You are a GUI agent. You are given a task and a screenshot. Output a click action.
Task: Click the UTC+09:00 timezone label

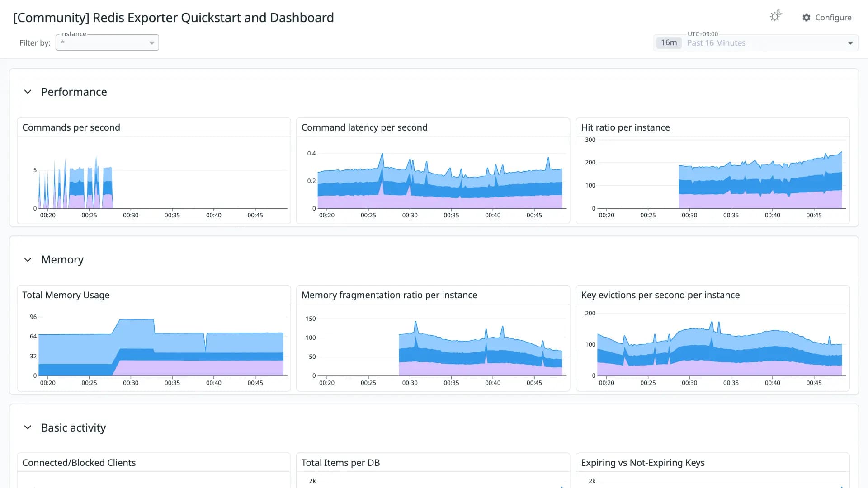click(x=703, y=34)
